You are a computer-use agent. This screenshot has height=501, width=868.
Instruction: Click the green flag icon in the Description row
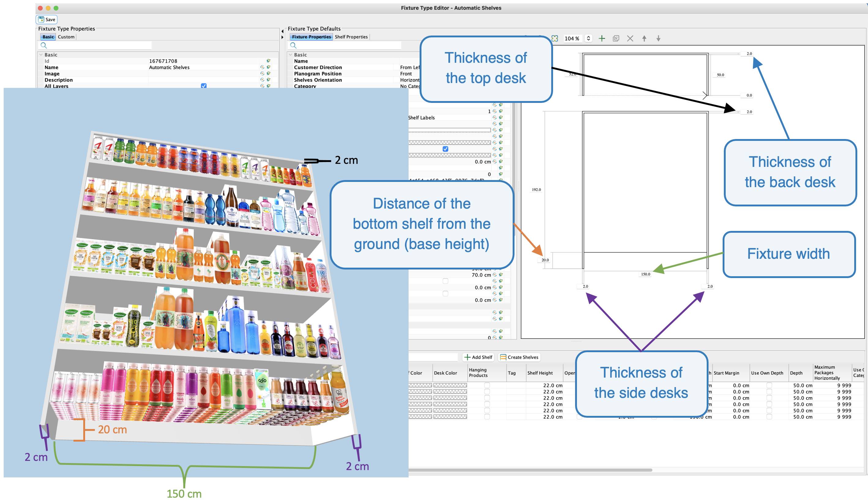269,80
